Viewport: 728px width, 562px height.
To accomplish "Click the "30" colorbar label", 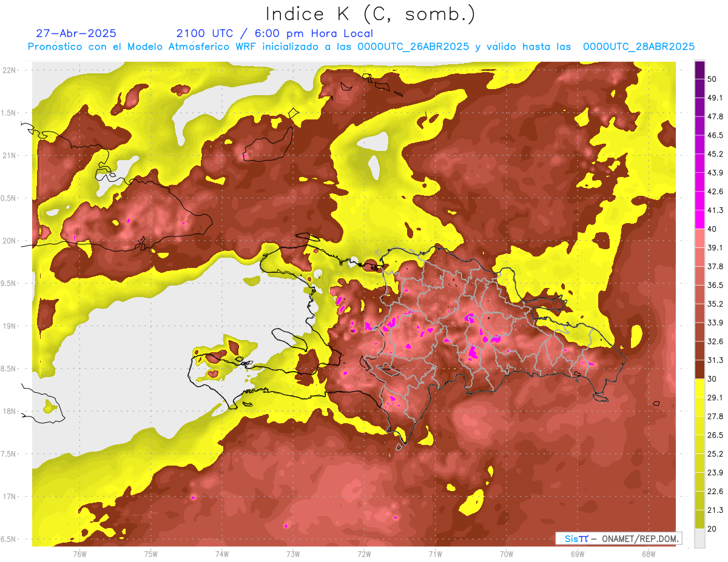I will (713, 379).
